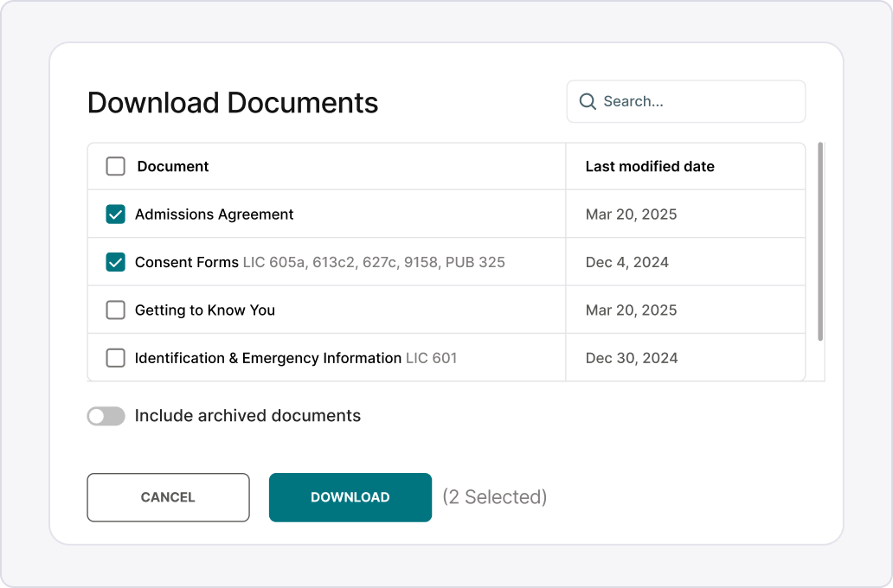Tick the select-all Document header checkbox

[x=116, y=166]
